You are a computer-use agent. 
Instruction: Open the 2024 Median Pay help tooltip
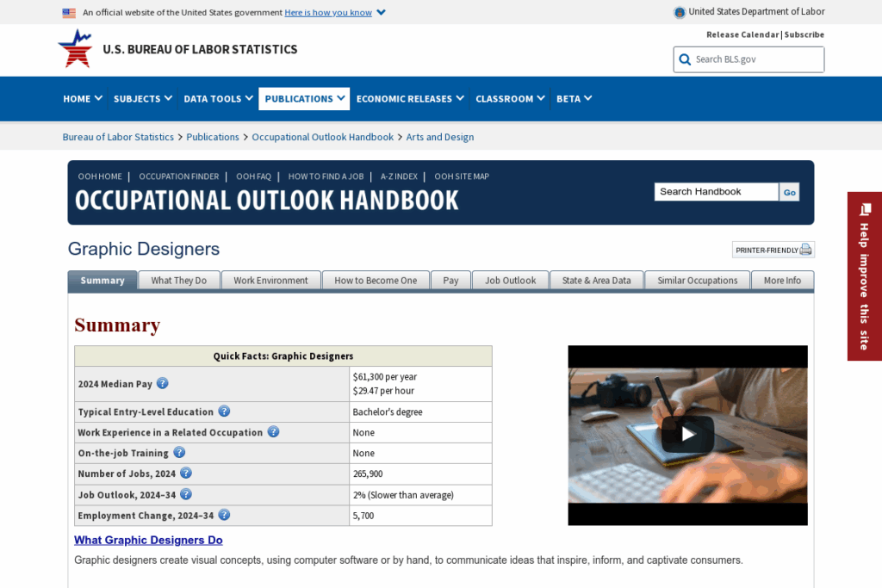pos(162,382)
